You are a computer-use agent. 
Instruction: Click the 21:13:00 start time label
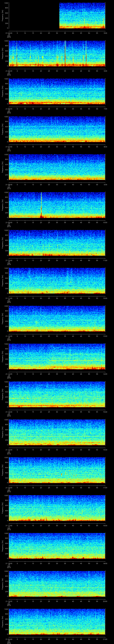click(x=9, y=374)
